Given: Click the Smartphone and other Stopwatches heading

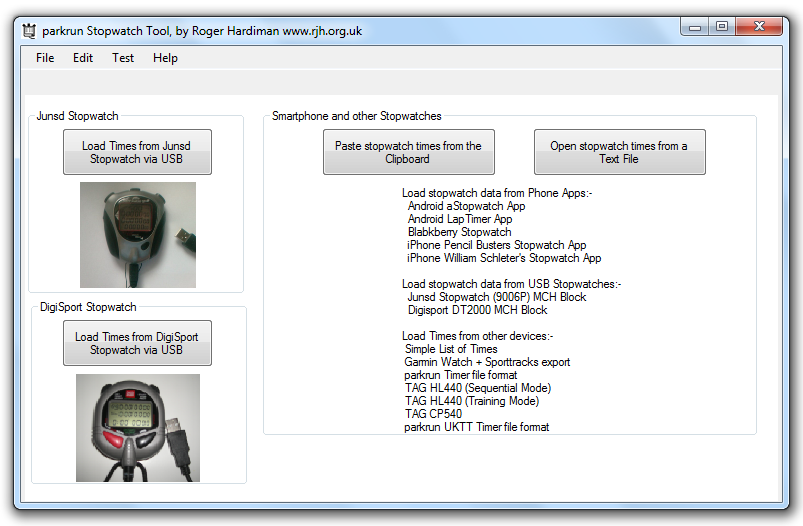Looking at the screenshot, I should (357, 116).
